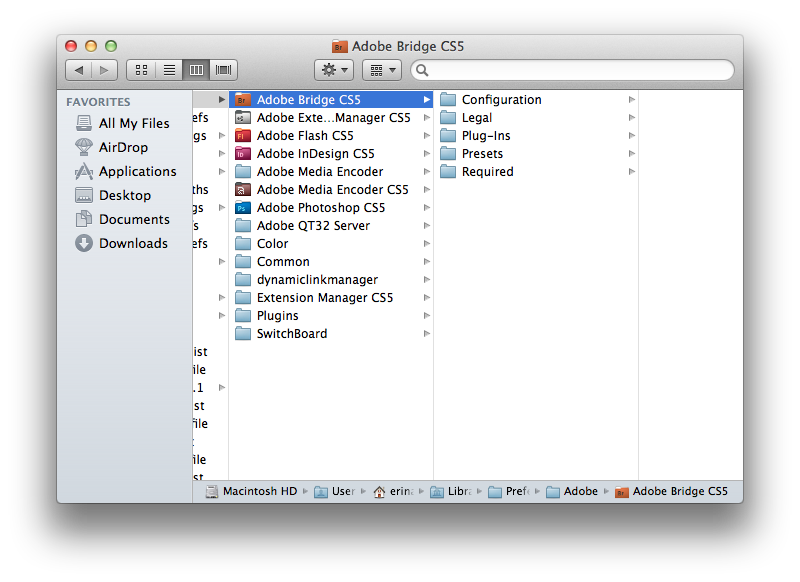Expand arrow next to Configuration
The image size is (800, 582).
tap(632, 99)
